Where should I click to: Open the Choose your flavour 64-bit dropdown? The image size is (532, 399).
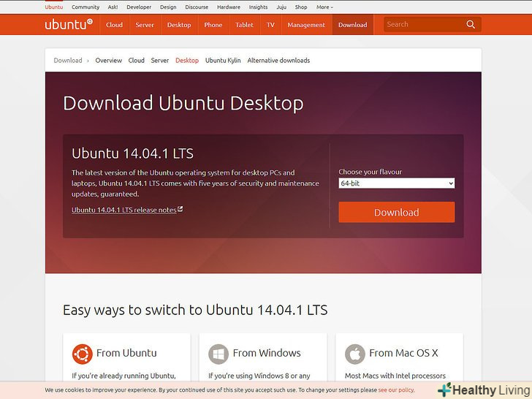pyautogui.click(x=397, y=183)
